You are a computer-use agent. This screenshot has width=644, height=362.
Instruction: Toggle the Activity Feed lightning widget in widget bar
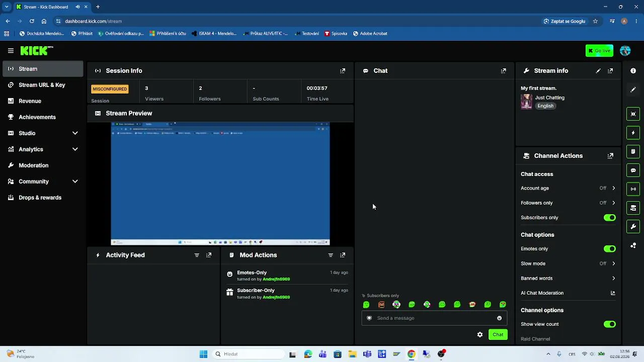pyautogui.click(x=633, y=133)
